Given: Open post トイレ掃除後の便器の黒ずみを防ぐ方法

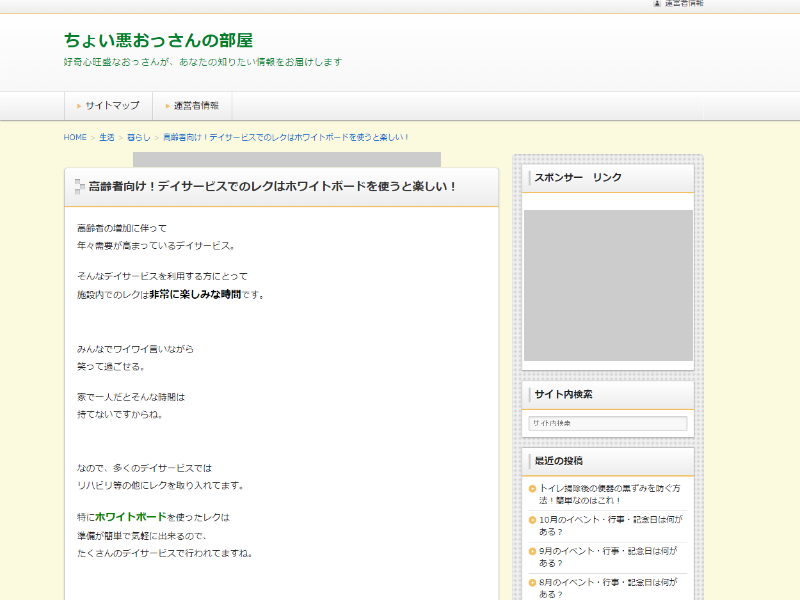Looking at the screenshot, I should point(610,494).
